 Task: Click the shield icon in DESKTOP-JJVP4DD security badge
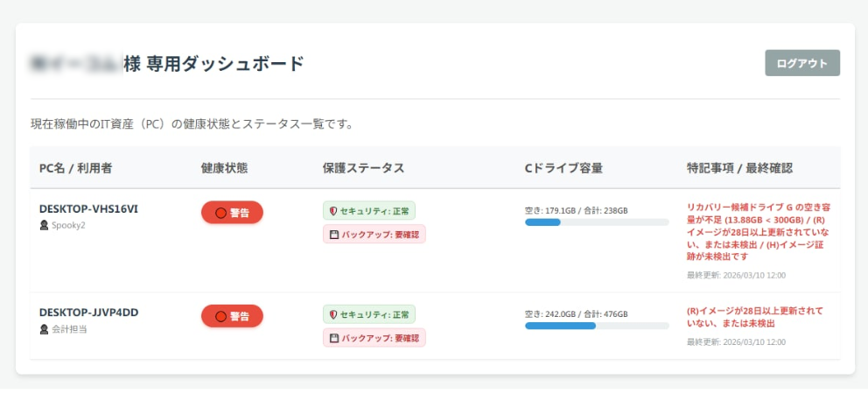pyautogui.click(x=332, y=314)
